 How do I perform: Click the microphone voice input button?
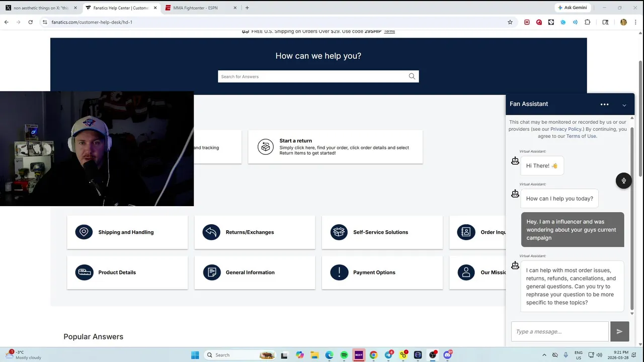coord(624,181)
